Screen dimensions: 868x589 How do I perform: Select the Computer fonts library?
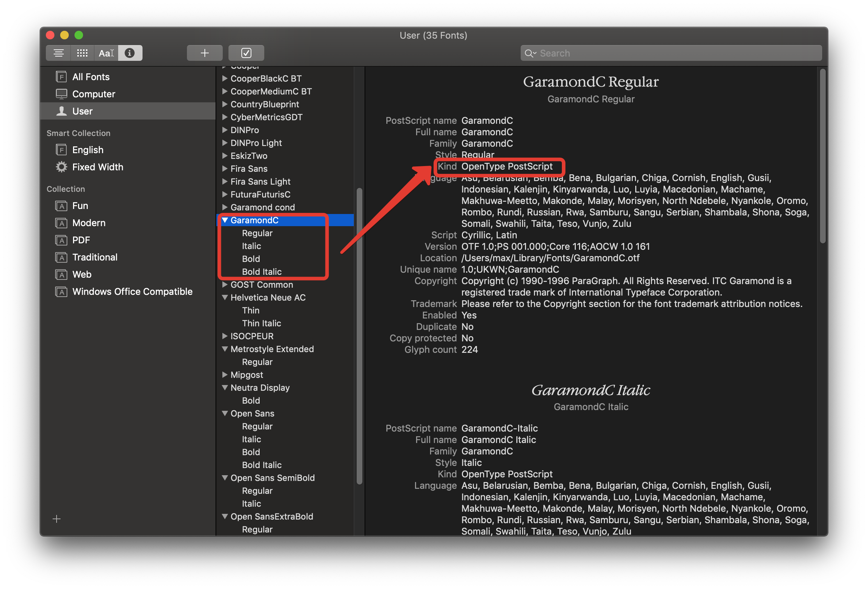[x=94, y=94]
